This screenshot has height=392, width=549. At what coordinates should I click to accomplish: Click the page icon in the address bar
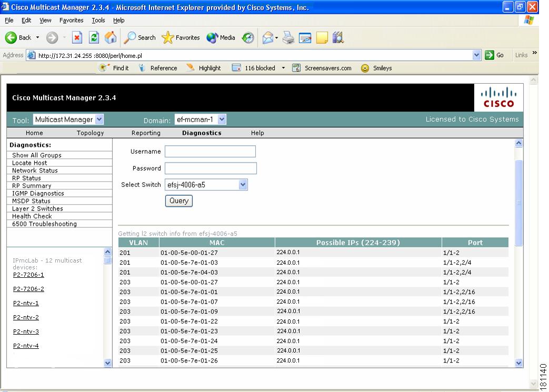[32, 55]
